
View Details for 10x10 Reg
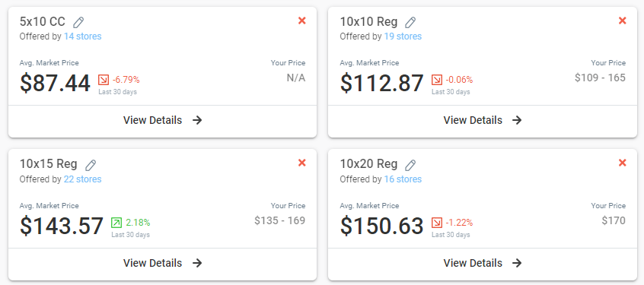483,120
